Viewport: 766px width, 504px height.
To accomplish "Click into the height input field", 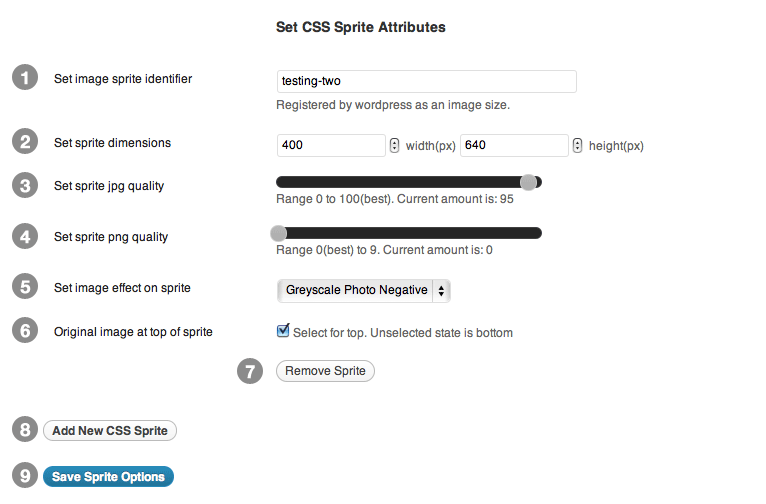I will coord(514,146).
